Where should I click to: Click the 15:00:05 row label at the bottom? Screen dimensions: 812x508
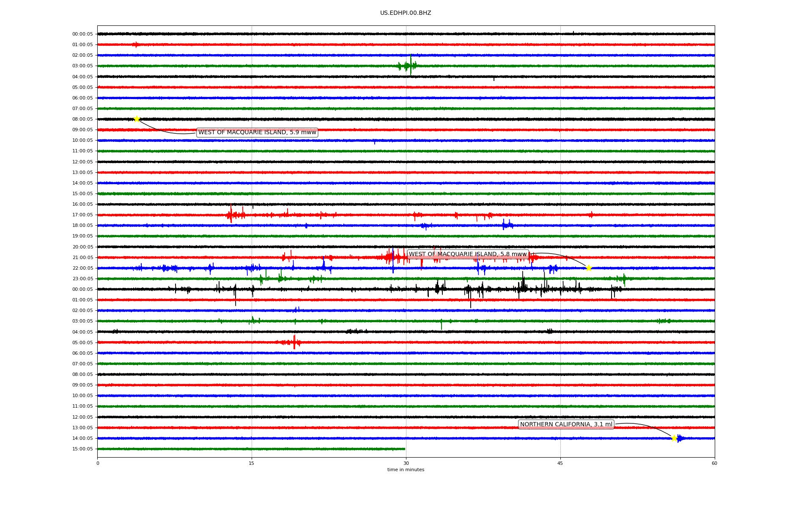(82, 449)
